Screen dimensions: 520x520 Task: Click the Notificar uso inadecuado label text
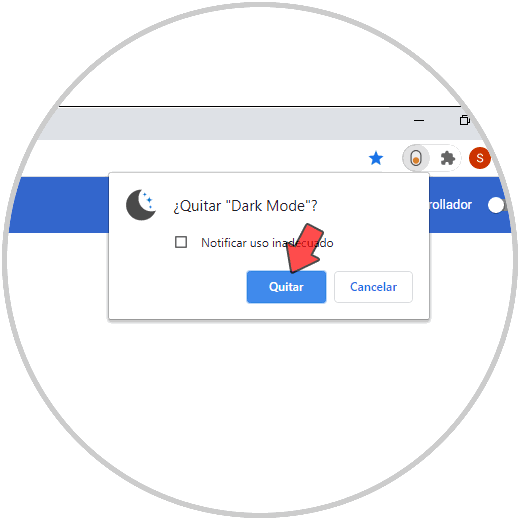[267, 243]
